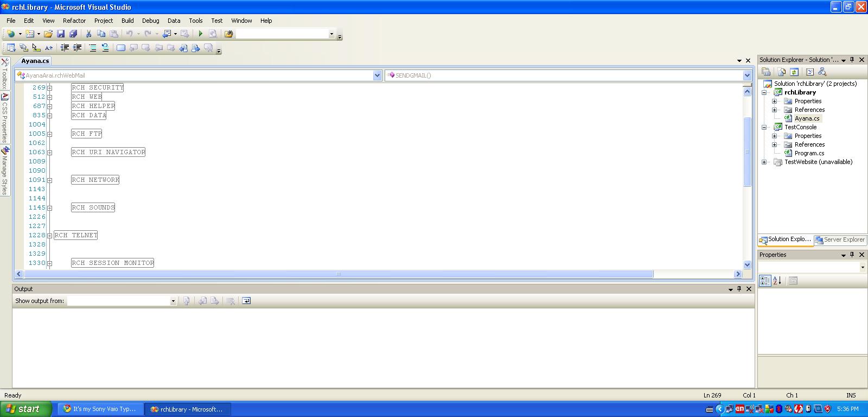The height and width of the screenshot is (417, 868).
Task: Click the Navigate Backward icon
Action: pos(167,34)
